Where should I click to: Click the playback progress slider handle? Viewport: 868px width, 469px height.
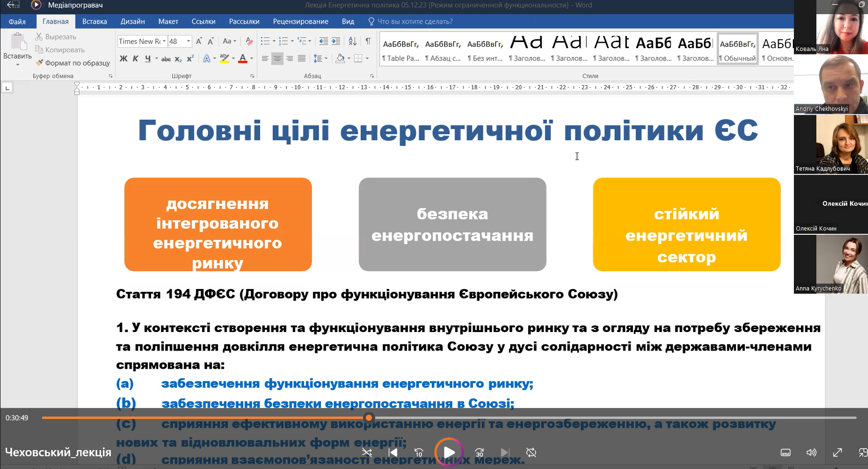click(x=369, y=418)
